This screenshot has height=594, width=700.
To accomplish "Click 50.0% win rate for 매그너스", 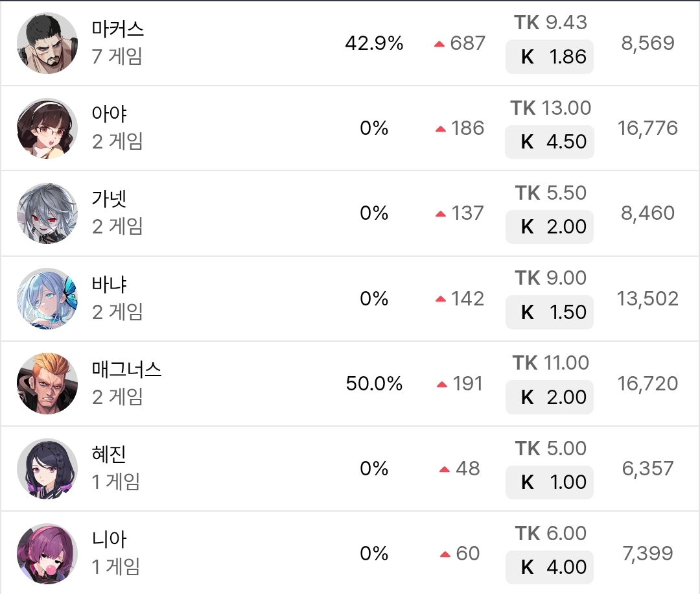I will [375, 383].
